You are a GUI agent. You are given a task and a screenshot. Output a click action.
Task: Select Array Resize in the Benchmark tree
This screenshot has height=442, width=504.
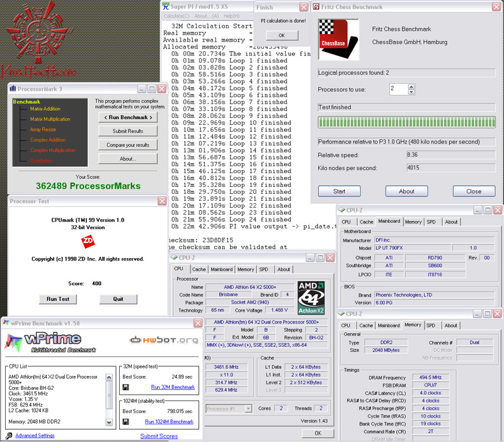click(43, 130)
